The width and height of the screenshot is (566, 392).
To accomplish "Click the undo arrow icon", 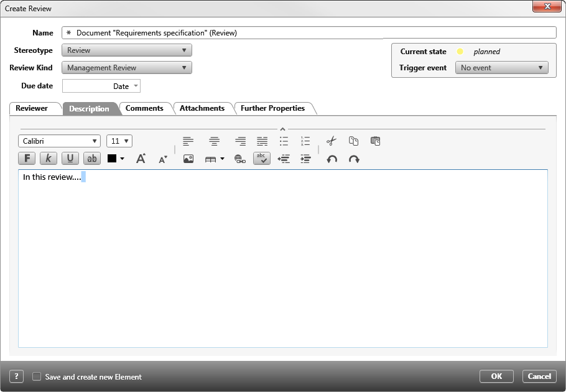I will (x=332, y=159).
